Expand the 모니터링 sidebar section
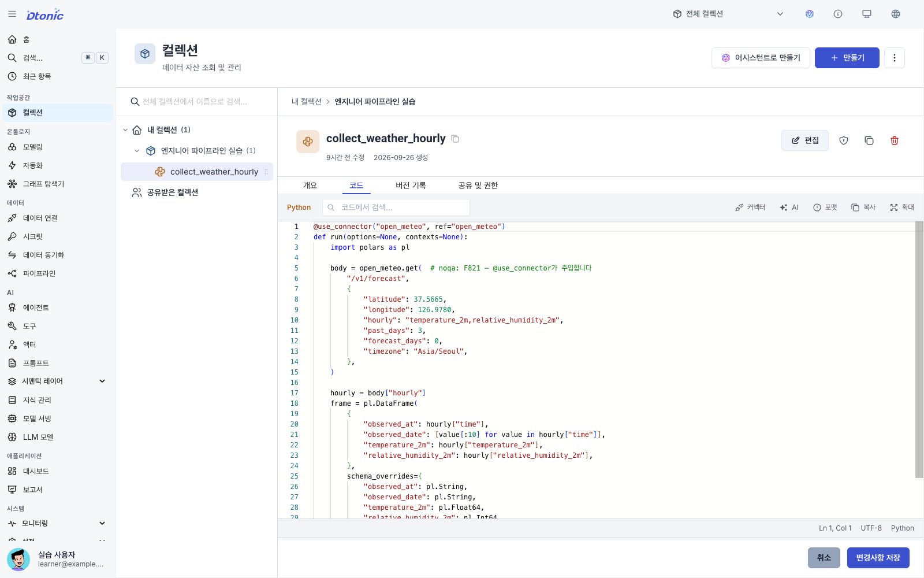The image size is (924, 578). coord(102,523)
